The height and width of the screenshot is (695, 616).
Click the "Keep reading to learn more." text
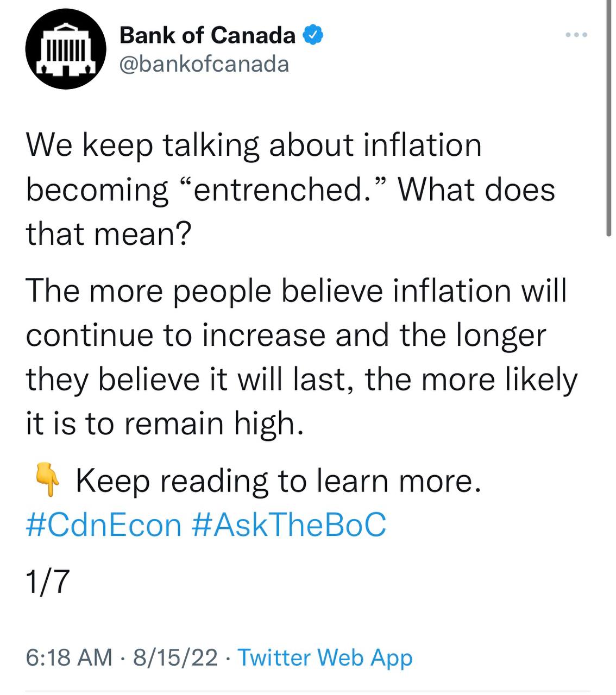tap(279, 481)
